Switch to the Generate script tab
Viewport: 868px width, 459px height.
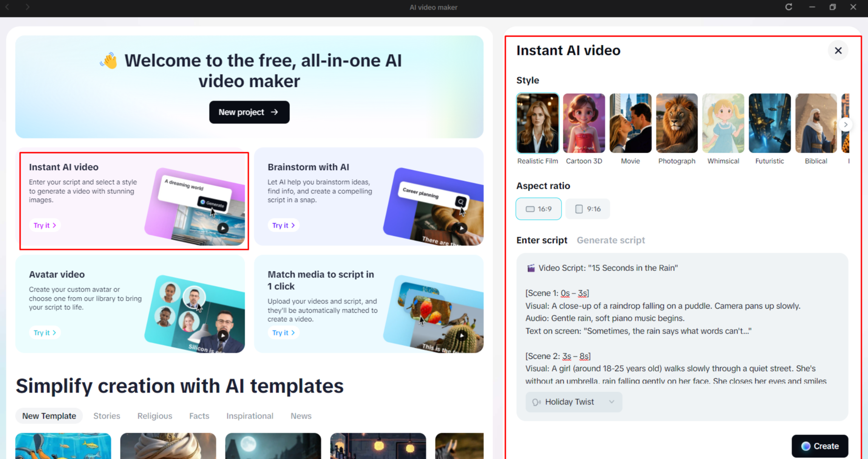coord(610,240)
